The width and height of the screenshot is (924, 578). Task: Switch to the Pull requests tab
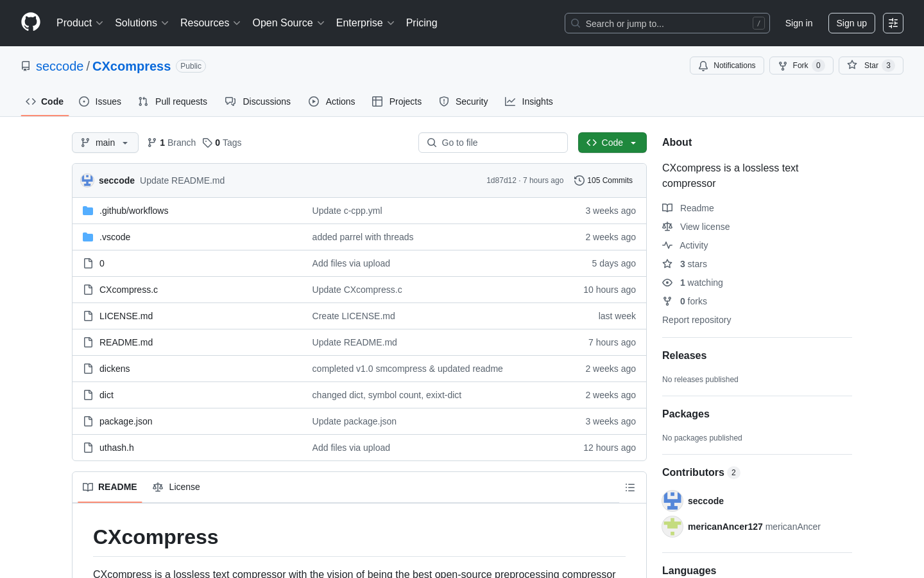173,101
